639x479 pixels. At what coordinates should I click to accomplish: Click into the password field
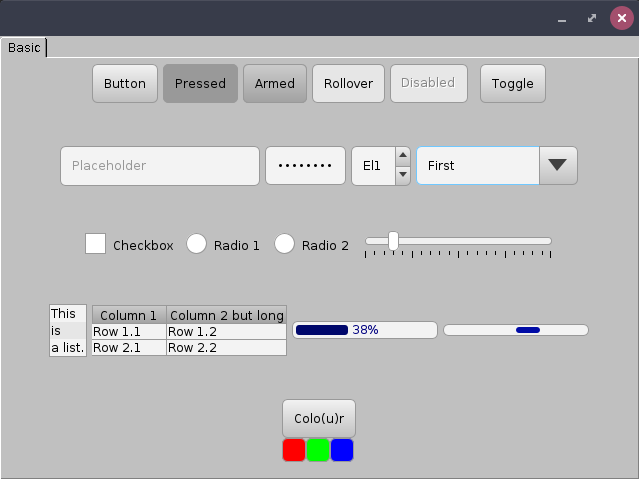[x=305, y=166]
